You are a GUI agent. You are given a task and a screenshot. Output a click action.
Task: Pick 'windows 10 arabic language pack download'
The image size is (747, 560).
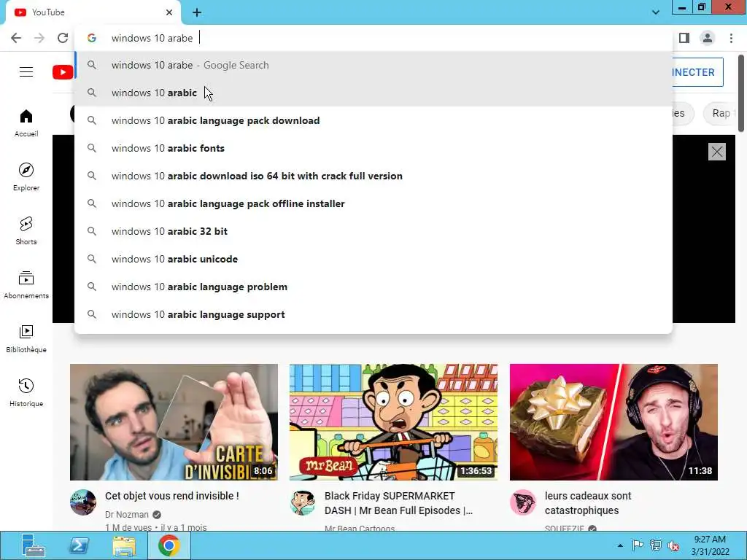coord(373,120)
